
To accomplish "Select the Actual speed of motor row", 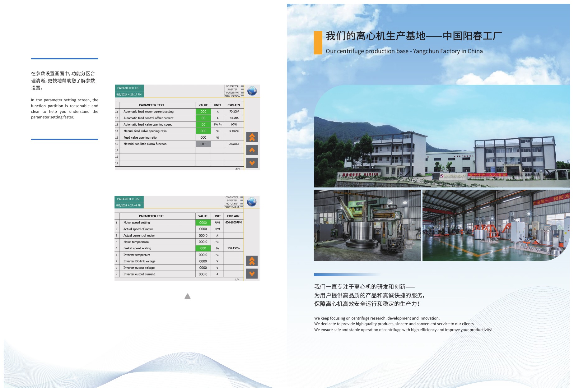I will click(179, 229).
